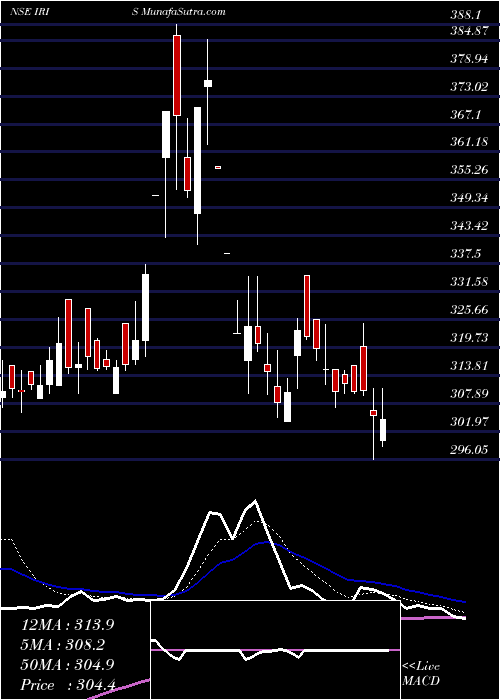Click the 307.89 price axis label
The height and width of the screenshot is (700, 500).
point(469,394)
